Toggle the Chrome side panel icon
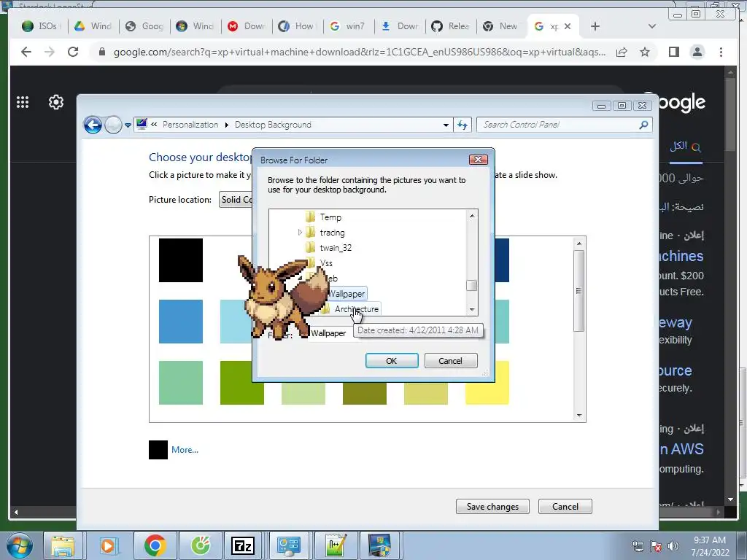This screenshot has height=560, width=747. click(x=673, y=52)
